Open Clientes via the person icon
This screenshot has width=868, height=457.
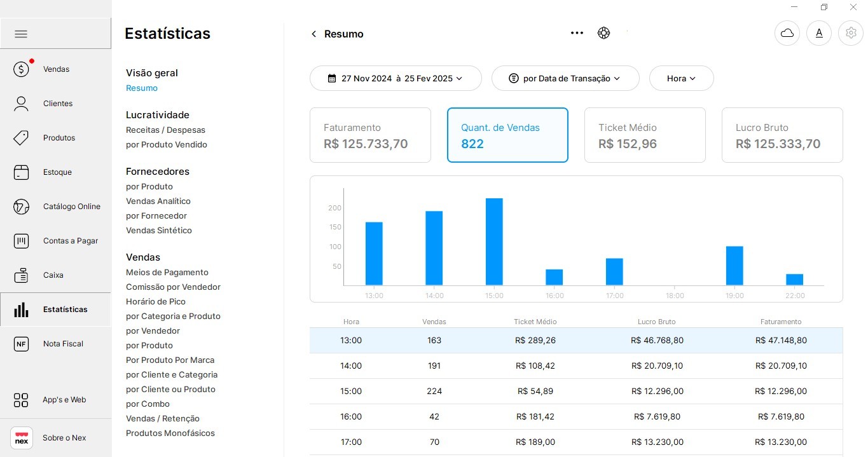(x=21, y=103)
